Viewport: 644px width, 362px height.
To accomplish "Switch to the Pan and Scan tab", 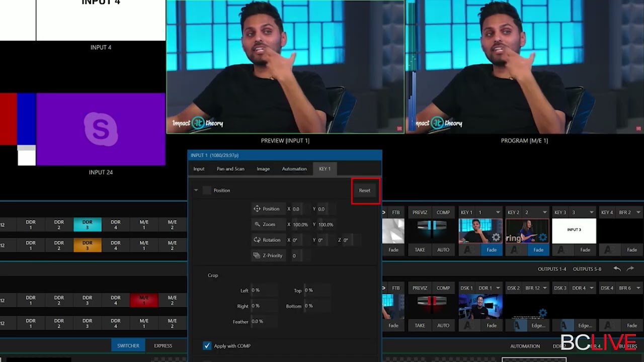I will (230, 169).
